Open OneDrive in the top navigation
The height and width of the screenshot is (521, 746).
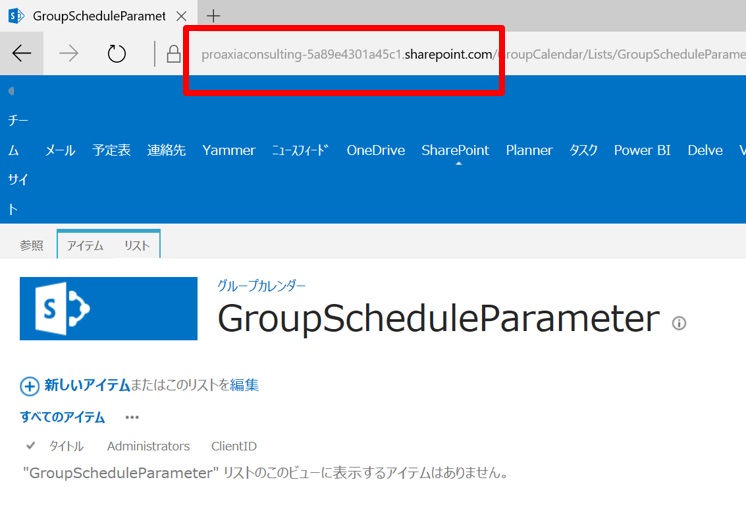coord(376,150)
